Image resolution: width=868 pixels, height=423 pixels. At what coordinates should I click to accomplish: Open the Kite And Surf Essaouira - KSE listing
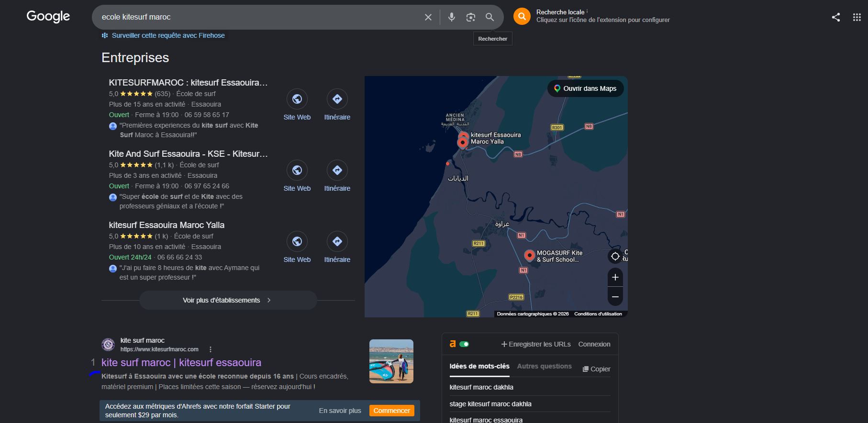coord(188,153)
